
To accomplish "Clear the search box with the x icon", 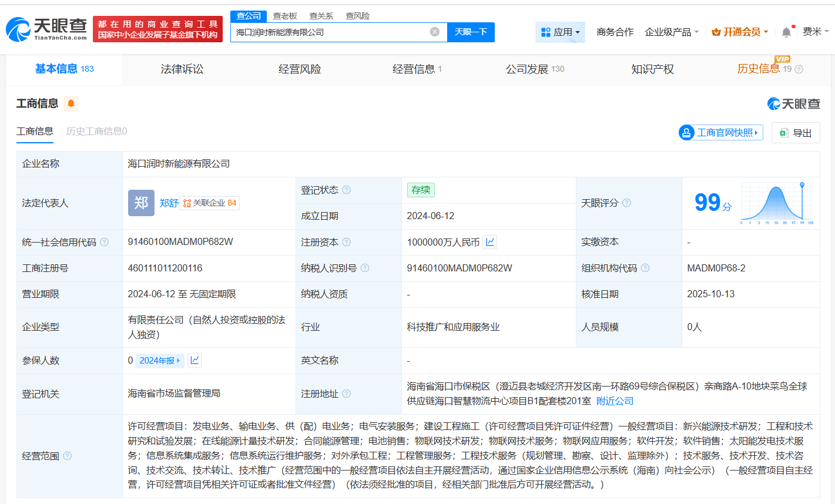I will point(434,32).
